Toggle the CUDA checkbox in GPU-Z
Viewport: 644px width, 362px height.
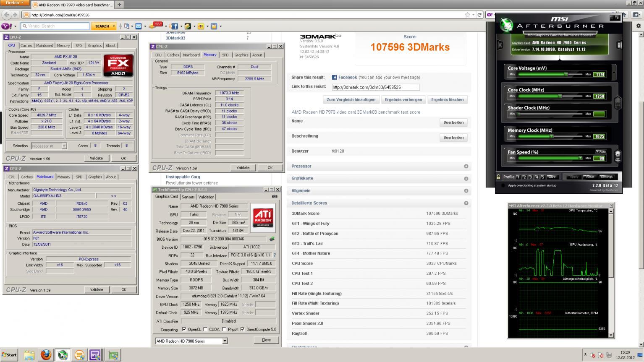pos(205,329)
